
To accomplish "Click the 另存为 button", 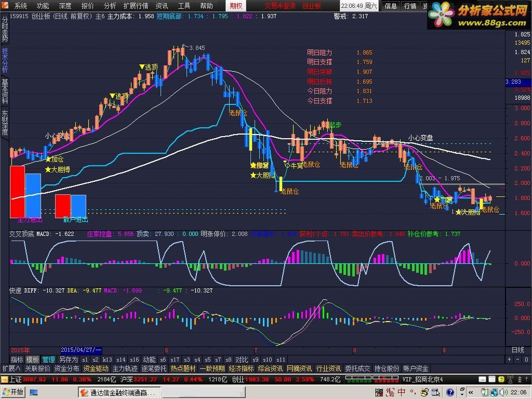I will click(x=68, y=360).
